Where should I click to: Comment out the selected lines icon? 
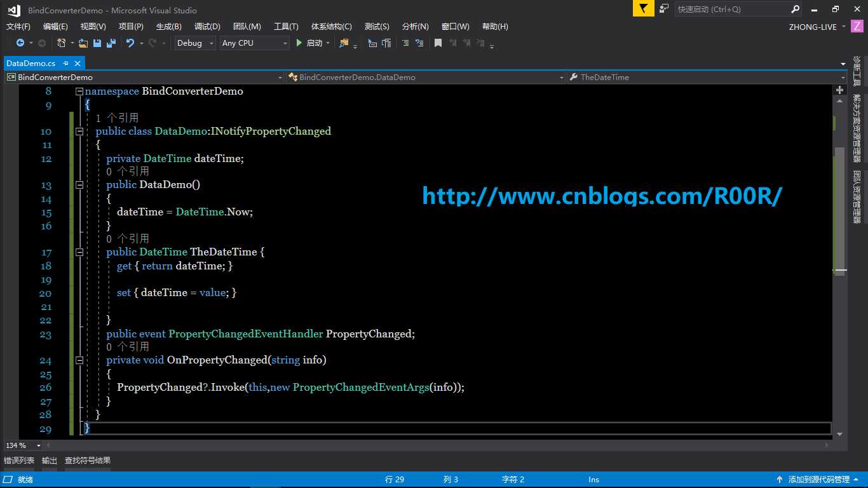pos(405,43)
